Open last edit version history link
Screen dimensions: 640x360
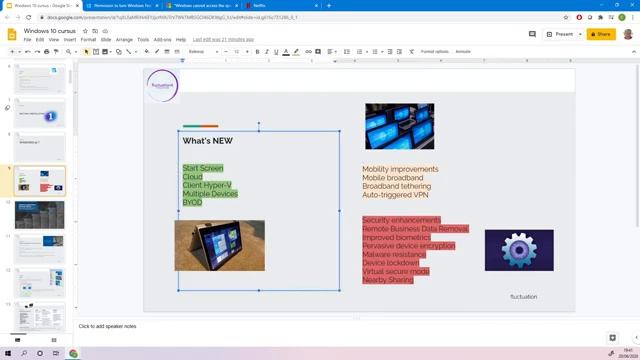pyautogui.click(x=223, y=40)
